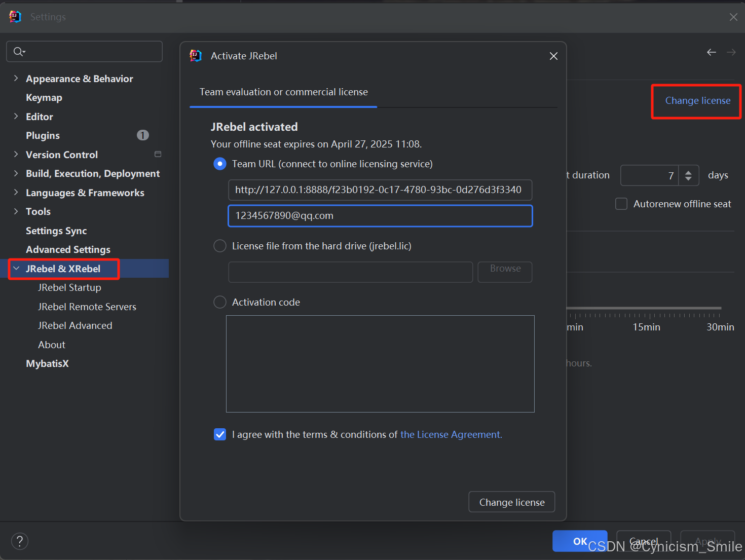Open JRebel Remote Servers settings

(x=87, y=307)
